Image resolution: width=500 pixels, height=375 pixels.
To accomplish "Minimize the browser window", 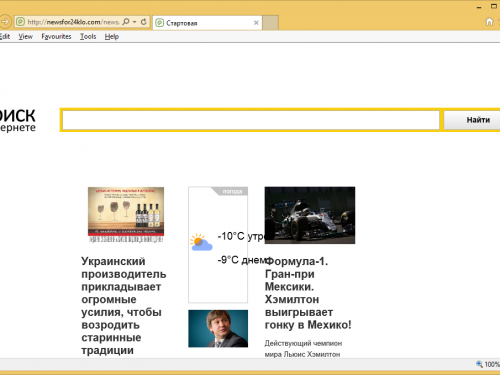I will coord(479,7).
